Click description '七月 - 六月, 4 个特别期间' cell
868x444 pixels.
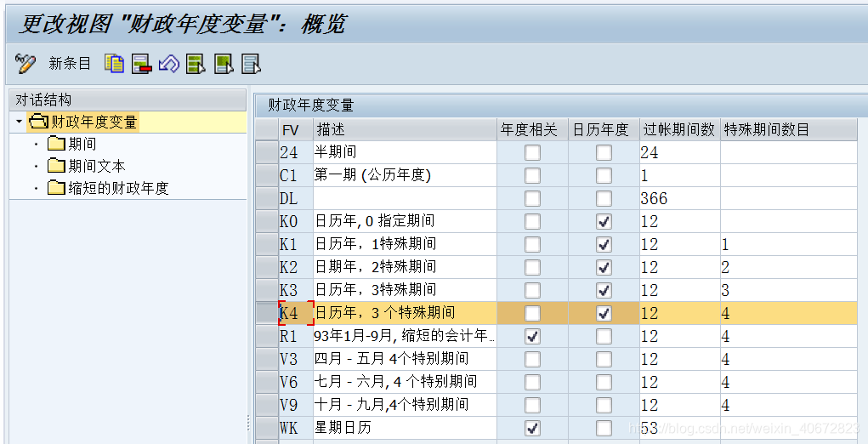click(x=405, y=382)
